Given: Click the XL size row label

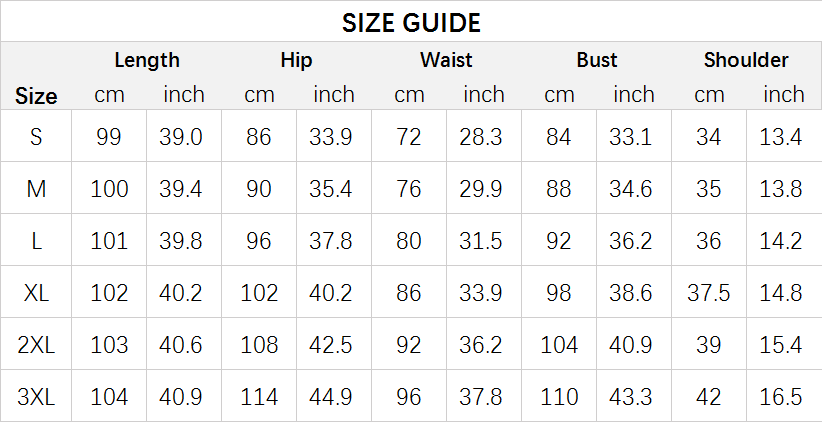Looking at the screenshot, I should [36, 293].
